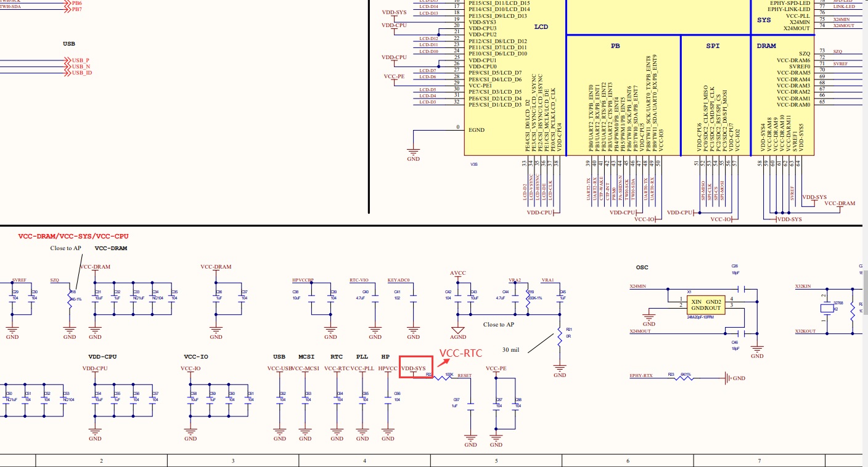The height and width of the screenshot is (467, 868).
Task: Click the 'V3S' designator below the chip
Action: point(474,164)
